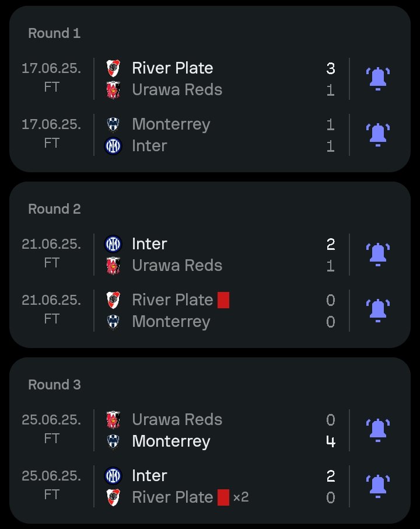This screenshot has width=420, height=529.
Task: Open Round 3 header
Action: (54, 385)
